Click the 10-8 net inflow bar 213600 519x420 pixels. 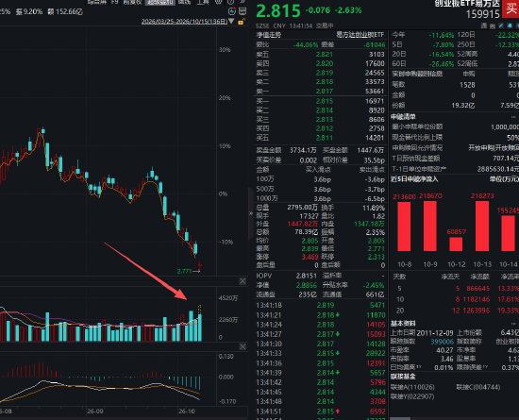click(x=404, y=227)
